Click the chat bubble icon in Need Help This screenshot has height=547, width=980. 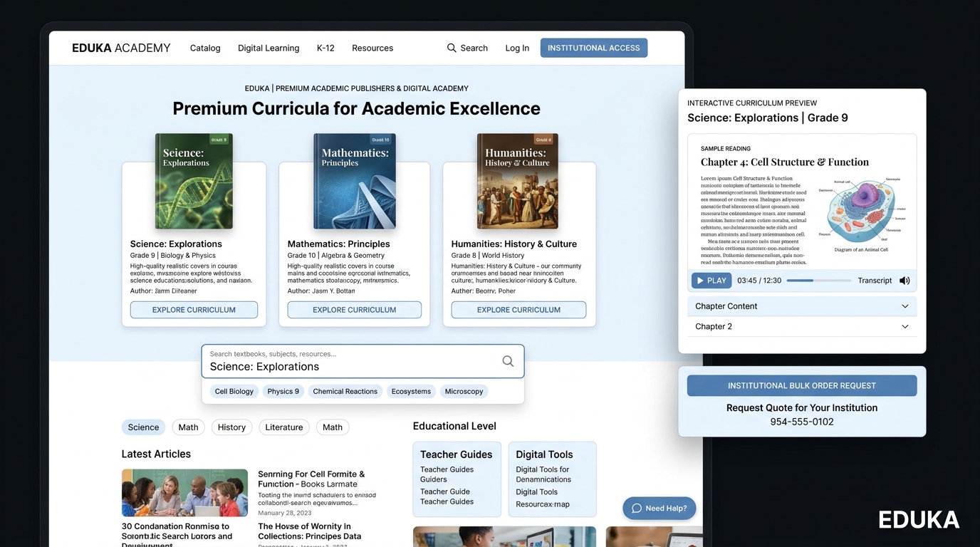[x=637, y=509]
